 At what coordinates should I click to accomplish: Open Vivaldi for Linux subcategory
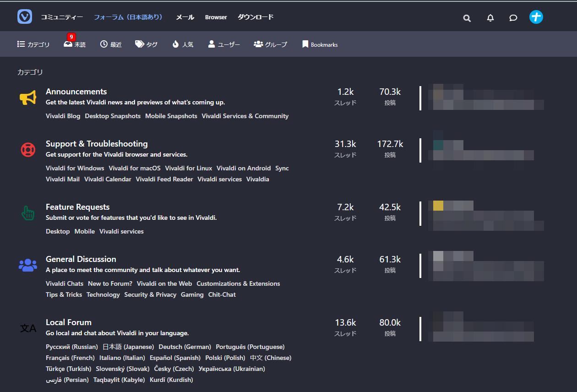[189, 168]
